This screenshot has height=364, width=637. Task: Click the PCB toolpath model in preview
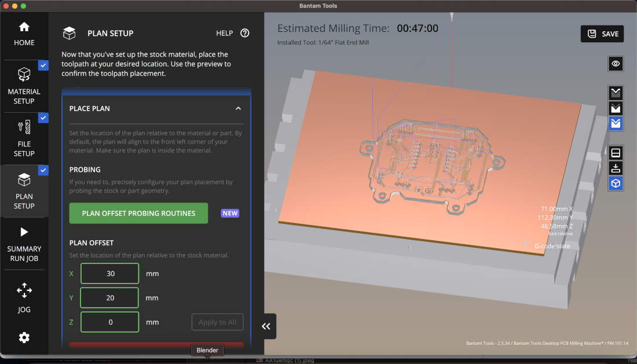(x=431, y=167)
